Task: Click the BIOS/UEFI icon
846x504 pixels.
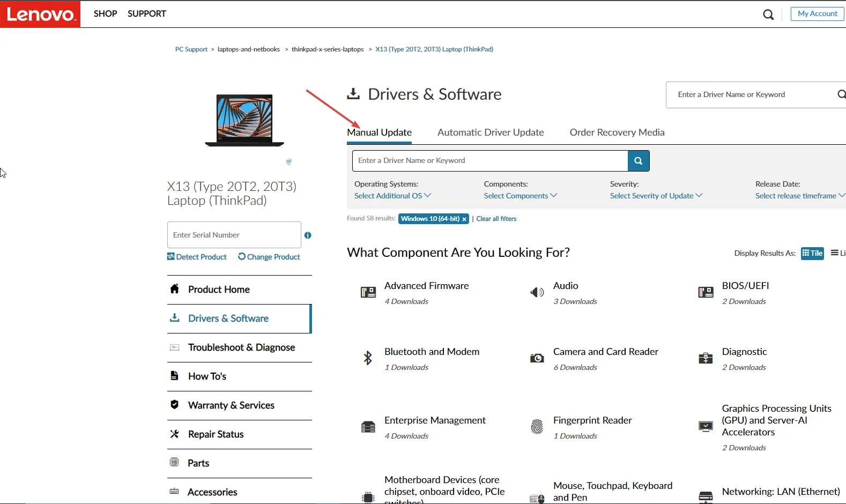Action: coord(706,292)
